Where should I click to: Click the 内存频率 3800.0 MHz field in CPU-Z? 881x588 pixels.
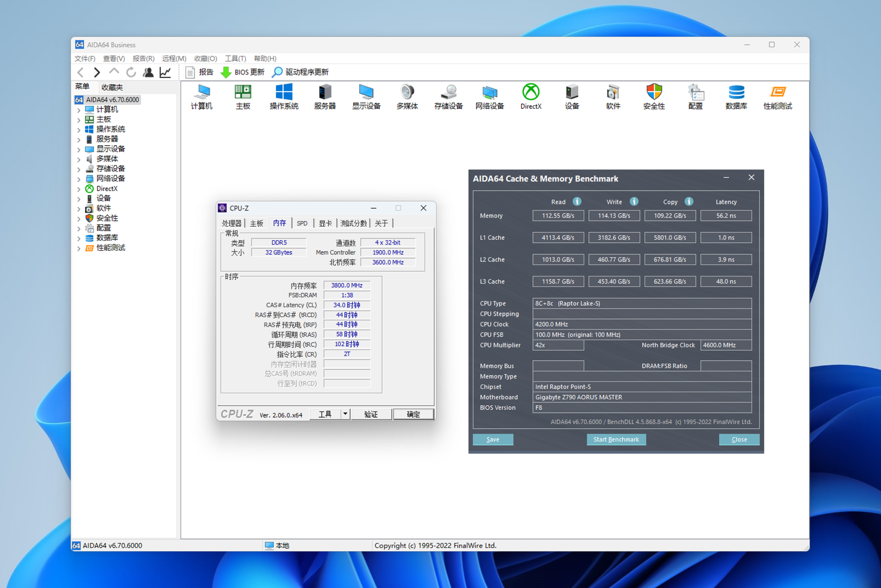point(347,285)
